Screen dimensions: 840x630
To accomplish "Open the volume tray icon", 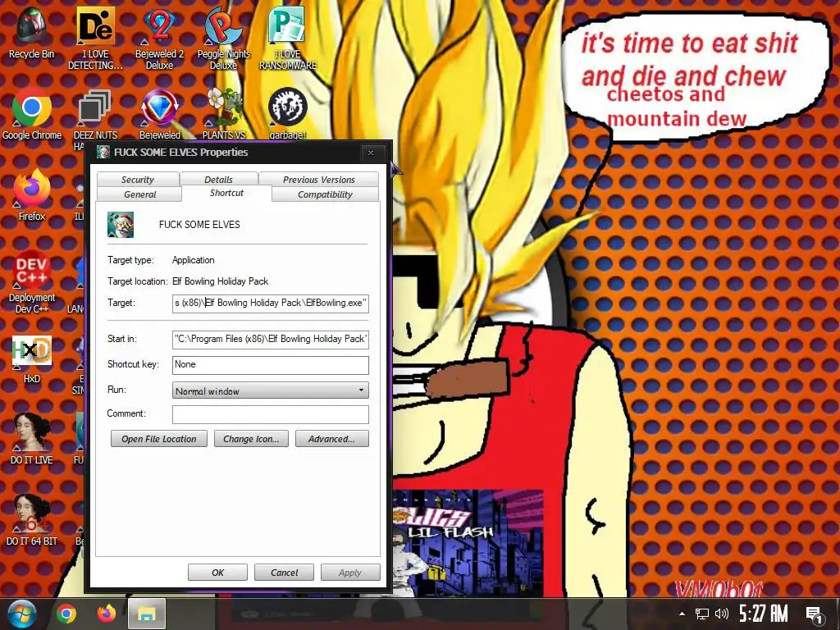I will click(x=722, y=614).
